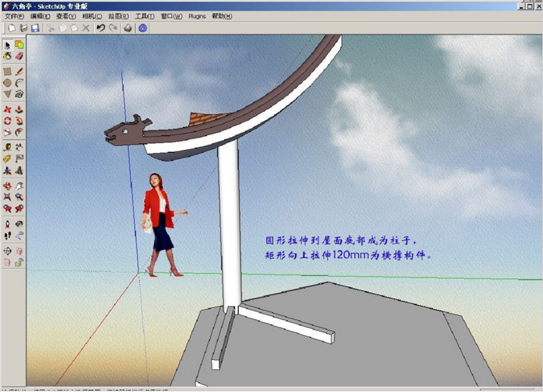543x392 pixels.
Task: Select the Position Camera tool
Action: (x=7, y=224)
